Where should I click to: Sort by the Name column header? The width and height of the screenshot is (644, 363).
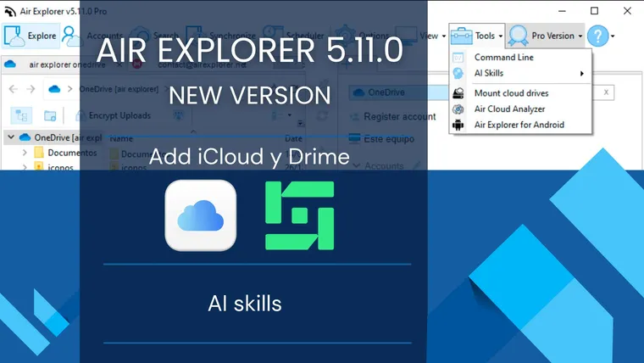point(121,138)
